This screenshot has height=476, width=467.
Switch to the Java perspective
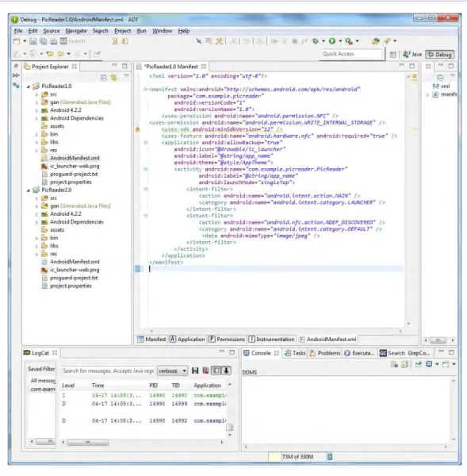coord(412,54)
